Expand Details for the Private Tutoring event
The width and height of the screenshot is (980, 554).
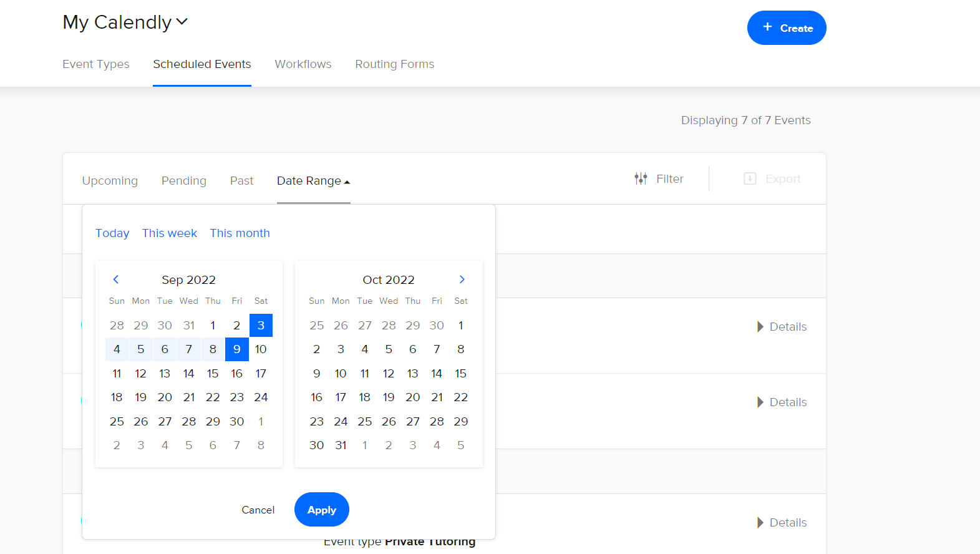coord(782,523)
